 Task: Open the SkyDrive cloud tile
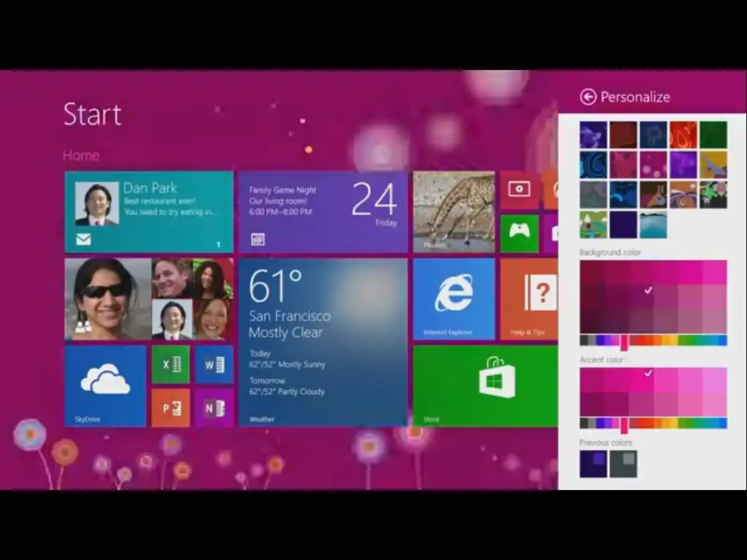105,386
